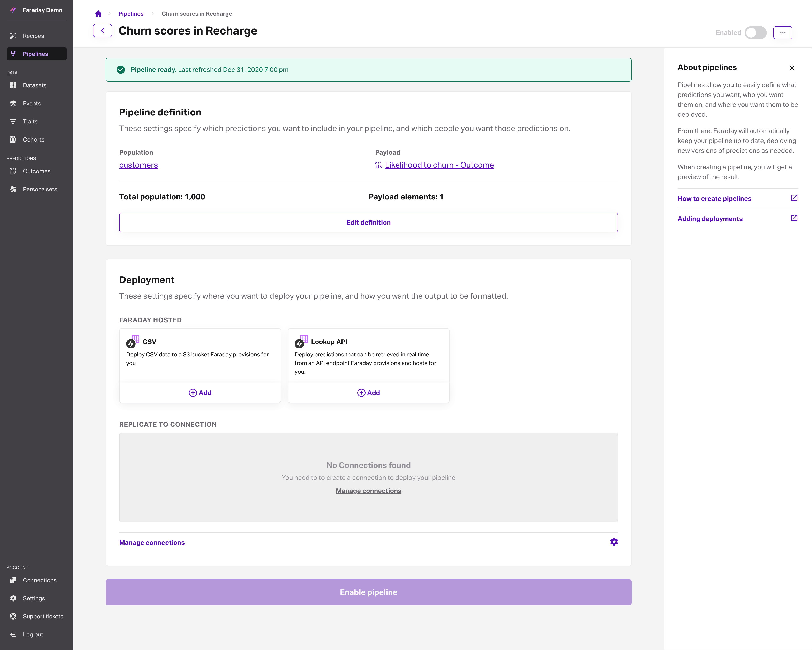Click the Datasets grid icon
812x650 pixels.
pos(13,85)
